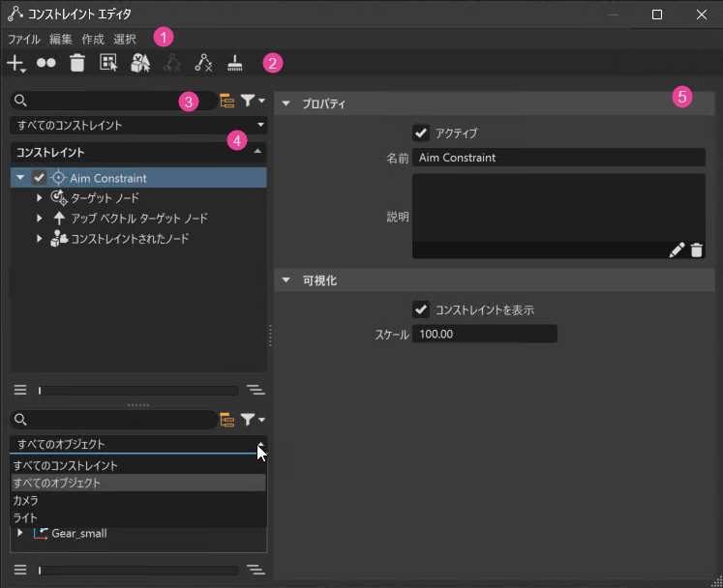723x588 pixels.
Task: Open the add constraint plus button
Action: (16, 64)
